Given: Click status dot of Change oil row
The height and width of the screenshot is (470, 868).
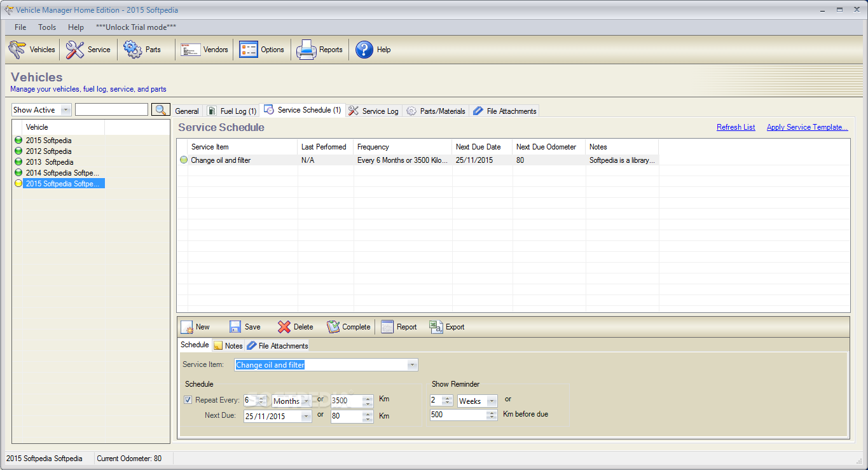Looking at the screenshot, I should coord(184,160).
